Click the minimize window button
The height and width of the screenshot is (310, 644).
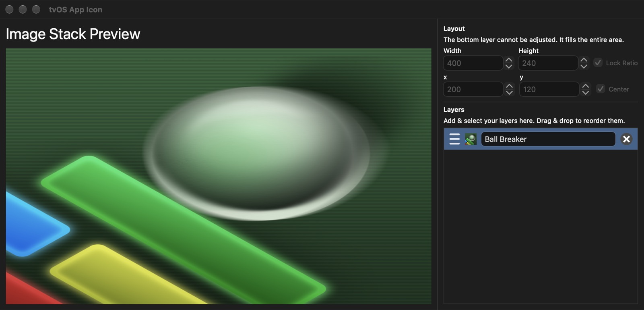tap(23, 9)
